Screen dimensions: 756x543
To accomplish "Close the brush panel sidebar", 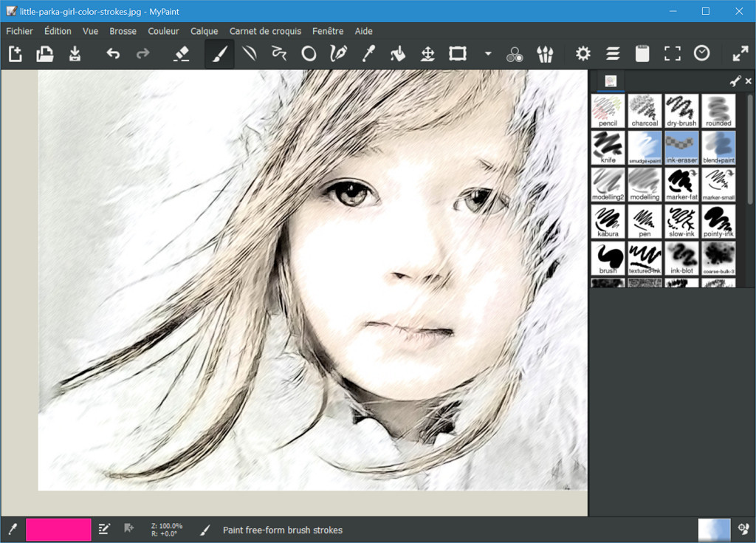I will coord(749,81).
